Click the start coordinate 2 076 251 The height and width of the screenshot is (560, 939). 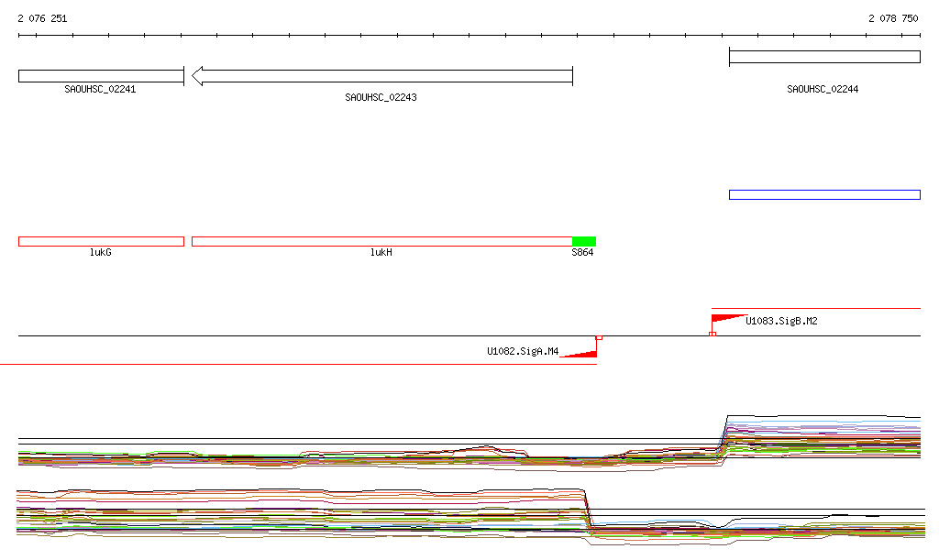[x=42, y=18]
